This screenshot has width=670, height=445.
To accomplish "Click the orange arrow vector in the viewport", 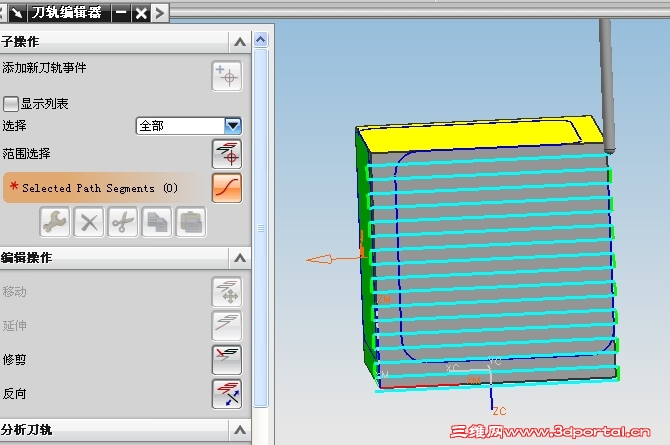I will (x=335, y=258).
